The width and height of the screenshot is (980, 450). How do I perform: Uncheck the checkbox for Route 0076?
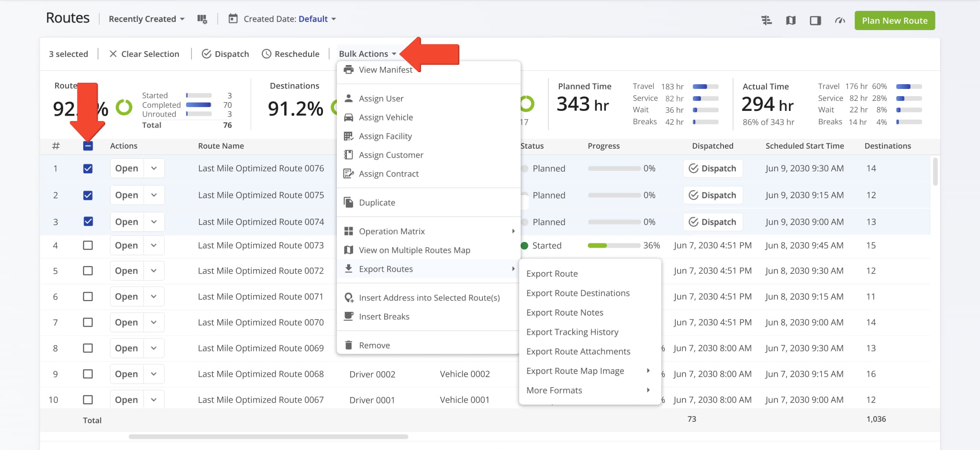point(88,169)
